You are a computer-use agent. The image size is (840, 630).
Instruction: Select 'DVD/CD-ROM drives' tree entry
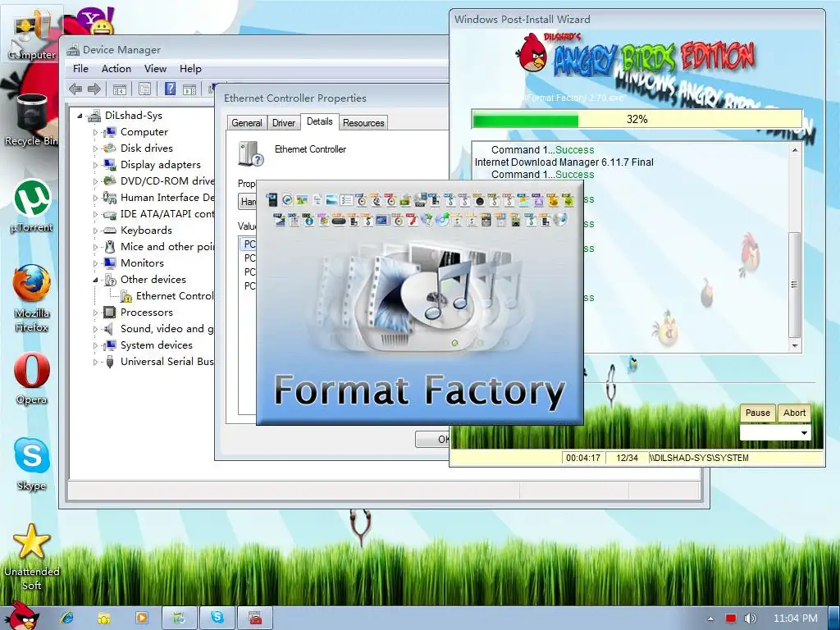(167, 181)
